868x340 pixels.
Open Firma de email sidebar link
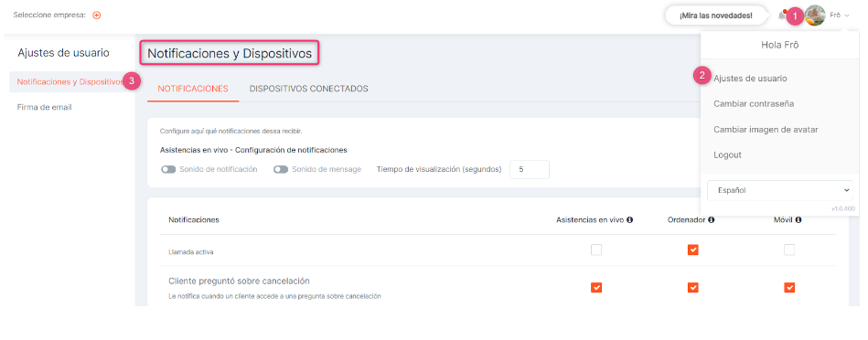(44, 107)
